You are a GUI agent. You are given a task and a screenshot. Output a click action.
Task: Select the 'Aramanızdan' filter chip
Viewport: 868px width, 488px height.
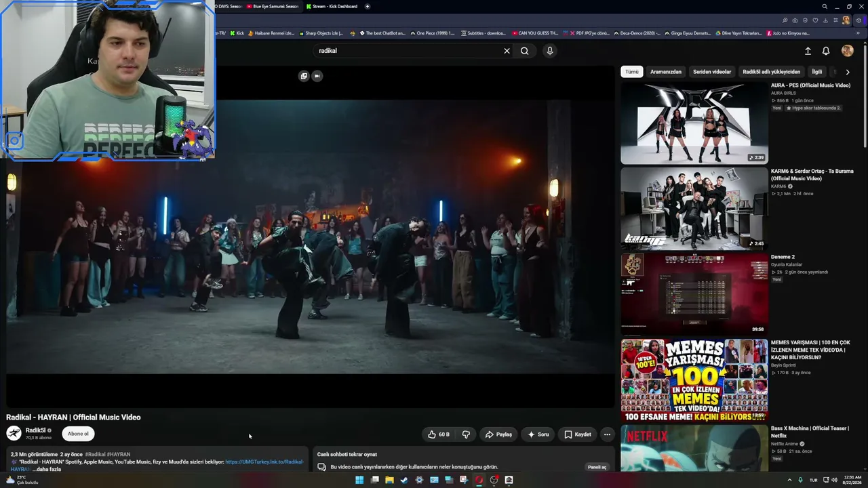point(666,72)
